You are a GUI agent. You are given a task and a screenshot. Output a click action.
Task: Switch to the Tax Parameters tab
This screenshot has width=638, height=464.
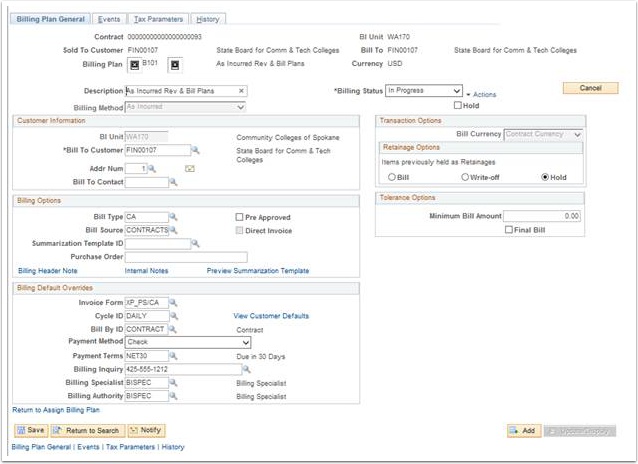(x=158, y=19)
